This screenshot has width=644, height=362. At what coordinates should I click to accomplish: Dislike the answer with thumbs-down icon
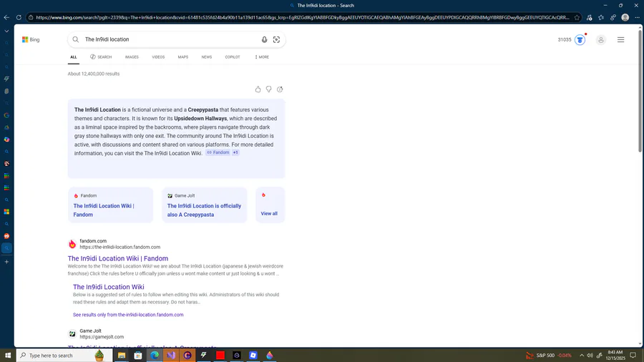click(268, 89)
